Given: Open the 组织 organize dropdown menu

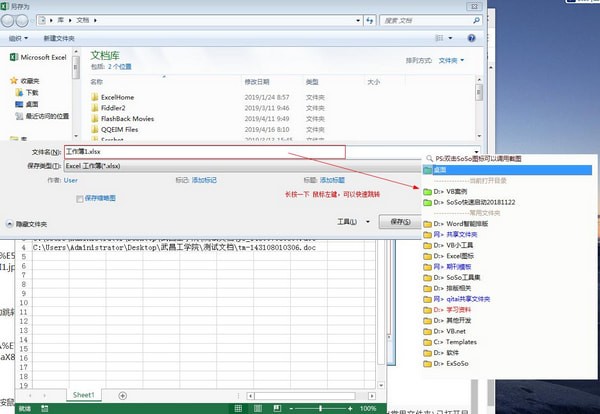Looking at the screenshot, I should click(x=18, y=38).
